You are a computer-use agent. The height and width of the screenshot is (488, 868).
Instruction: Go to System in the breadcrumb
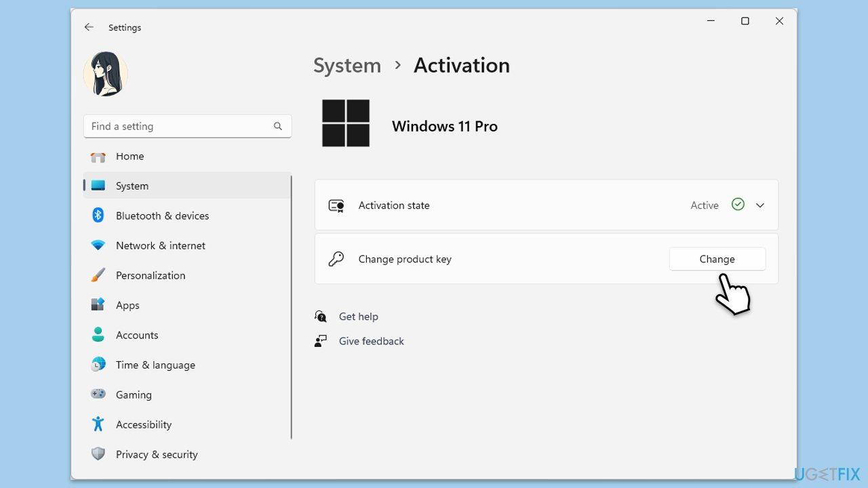(x=347, y=65)
